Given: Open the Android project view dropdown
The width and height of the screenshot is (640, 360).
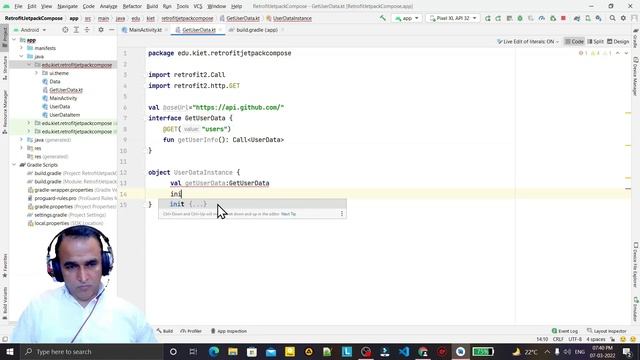Looking at the screenshot, I should click(x=30, y=30).
